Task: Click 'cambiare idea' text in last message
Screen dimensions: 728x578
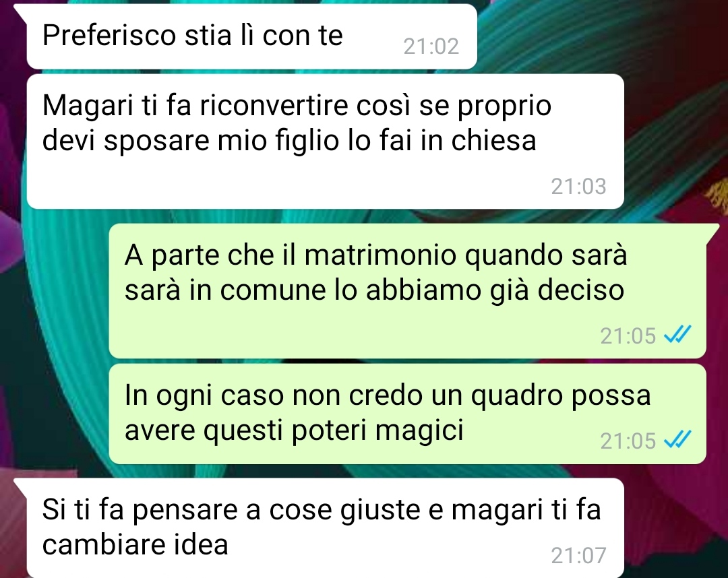Action: pyautogui.click(x=135, y=544)
